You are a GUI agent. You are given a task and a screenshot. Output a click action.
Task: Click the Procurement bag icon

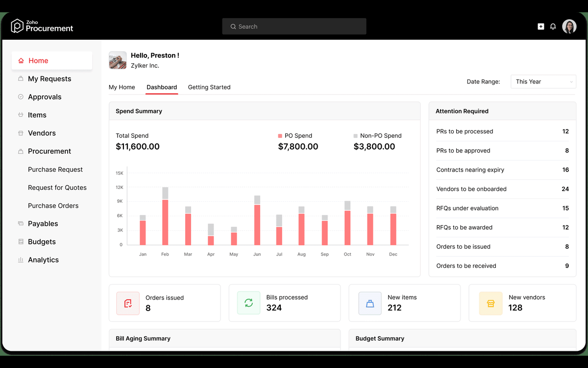[21, 151]
